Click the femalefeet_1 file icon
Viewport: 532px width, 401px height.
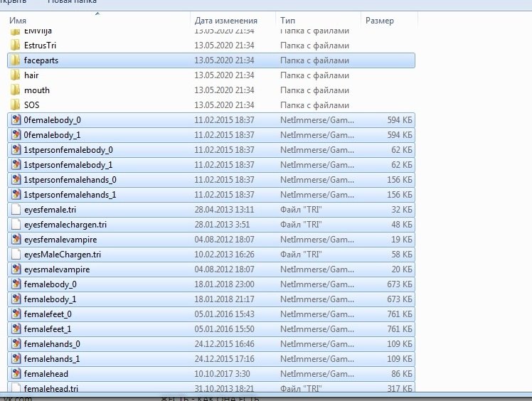(x=16, y=329)
